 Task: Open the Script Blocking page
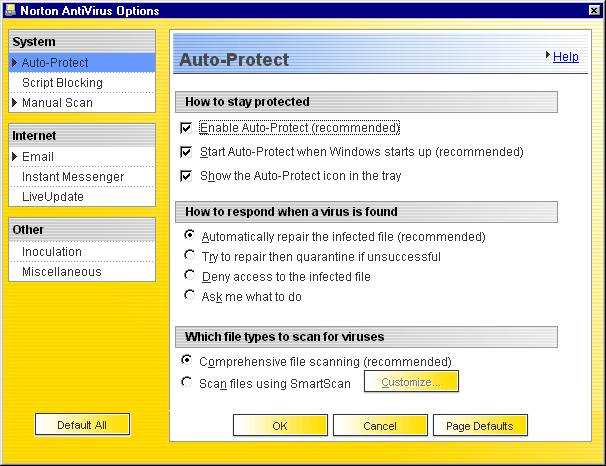point(62,83)
